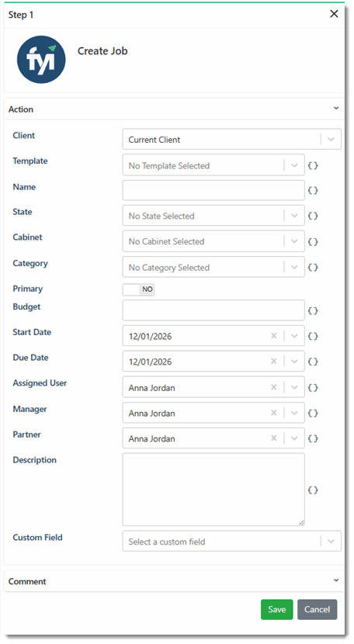Click into the Budget input field
The image size is (354, 644).
(x=213, y=310)
